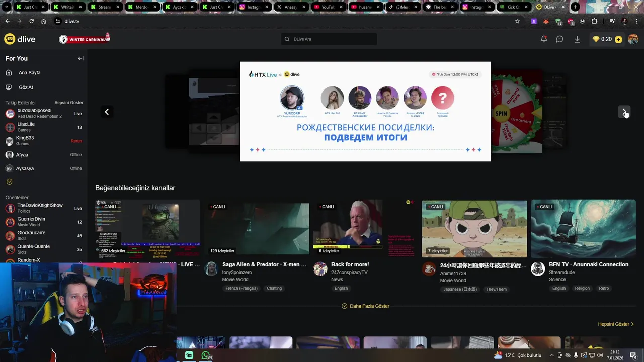Expand more followed channels chevron
This screenshot has width=644, height=362.
click(9, 182)
